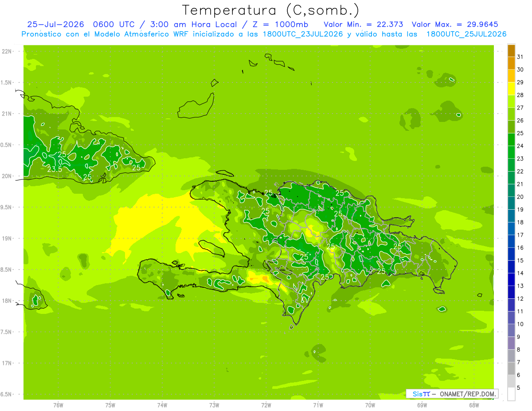Viewport: 532px width, 411px height.
Task: Click the dark blue 14 degree legend swatch
Action: [511, 267]
